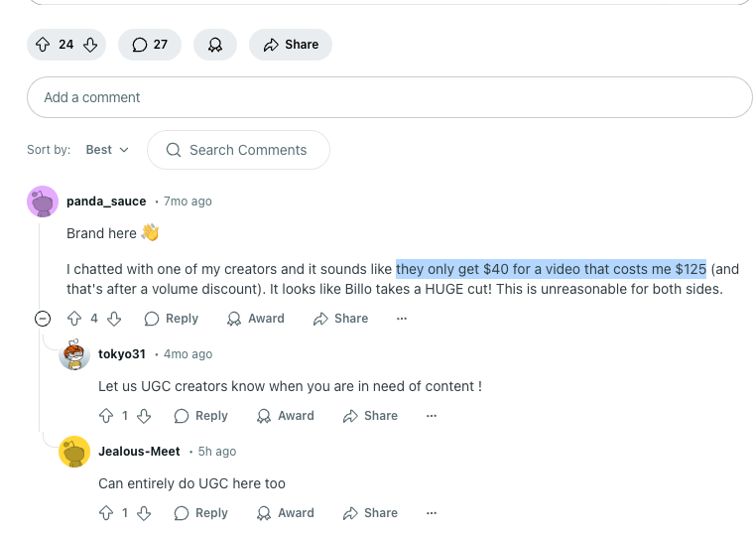This screenshot has height=535, width=756.
Task: Open more options on panda_sauce's comment
Action: 402,319
